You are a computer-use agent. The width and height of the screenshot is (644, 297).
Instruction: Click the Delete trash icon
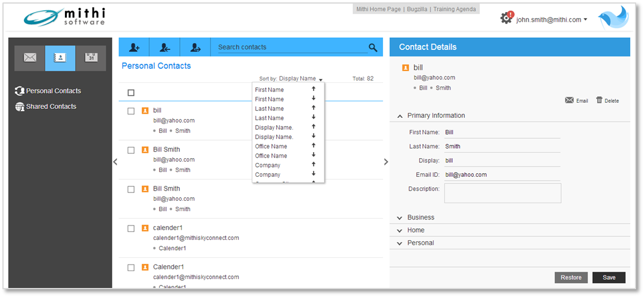point(600,100)
